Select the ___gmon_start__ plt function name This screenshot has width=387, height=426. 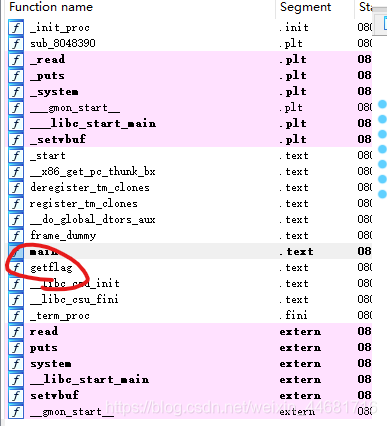(x=75, y=108)
